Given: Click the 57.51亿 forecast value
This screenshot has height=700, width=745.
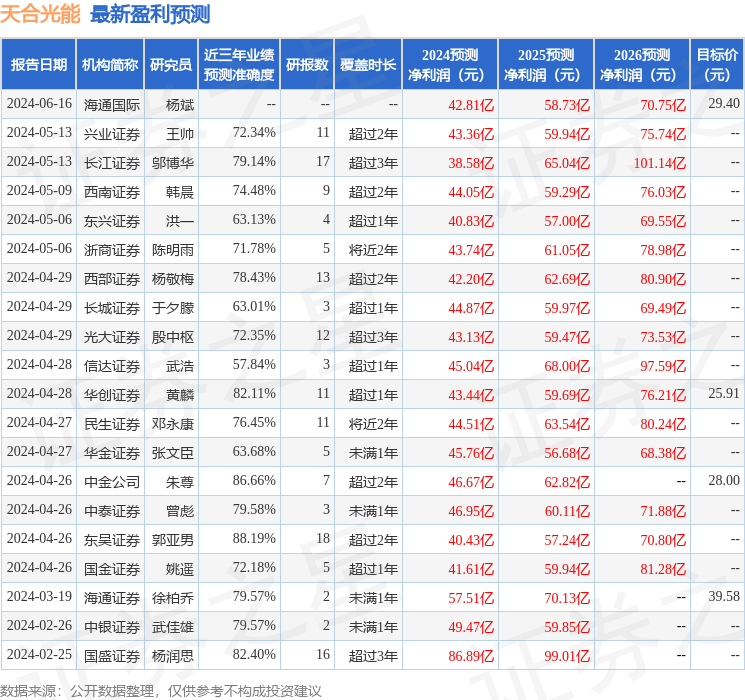Looking at the screenshot, I should pyautogui.click(x=471, y=598).
